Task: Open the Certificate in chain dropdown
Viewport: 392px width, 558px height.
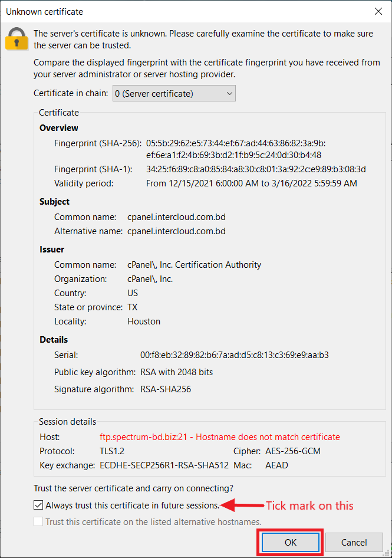Action: pyautogui.click(x=174, y=93)
